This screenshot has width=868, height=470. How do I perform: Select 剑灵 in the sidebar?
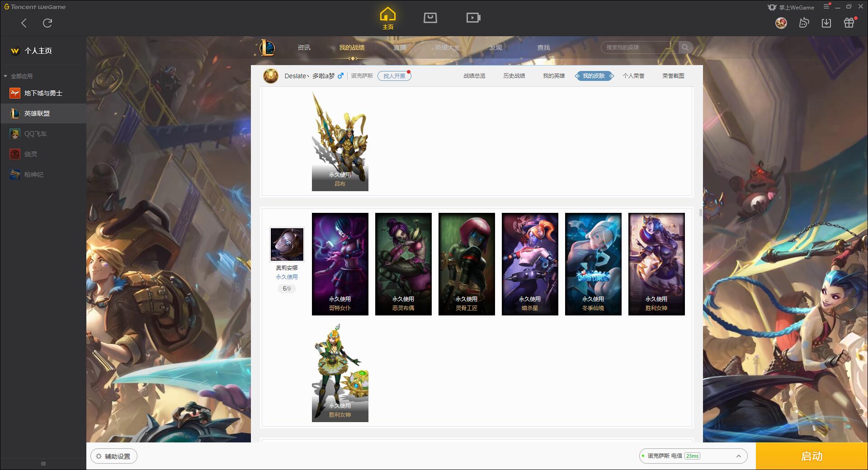click(x=43, y=154)
